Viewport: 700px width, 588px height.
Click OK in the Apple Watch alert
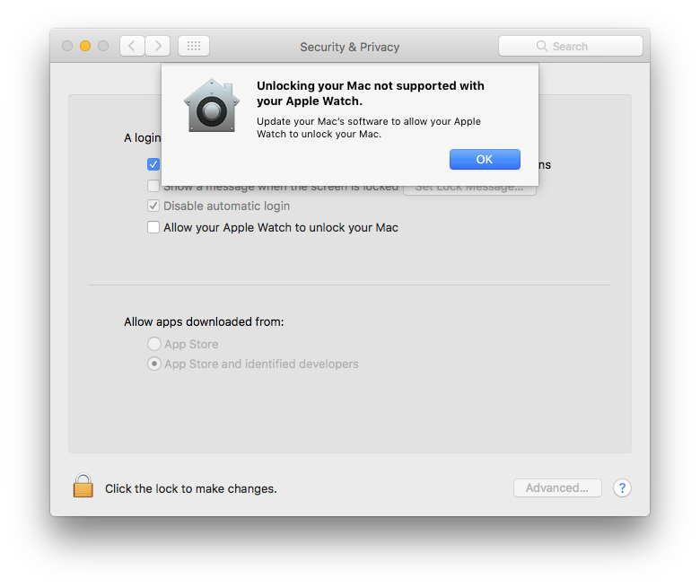click(x=485, y=160)
